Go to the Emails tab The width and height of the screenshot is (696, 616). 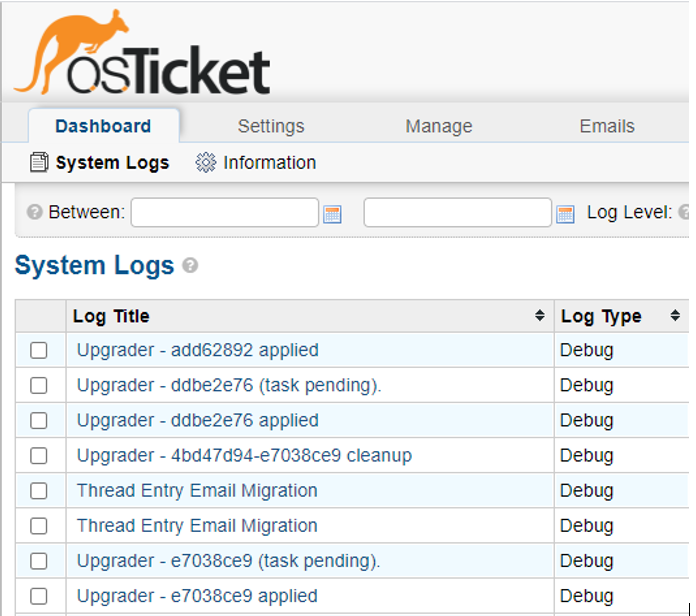(x=607, y=126)
